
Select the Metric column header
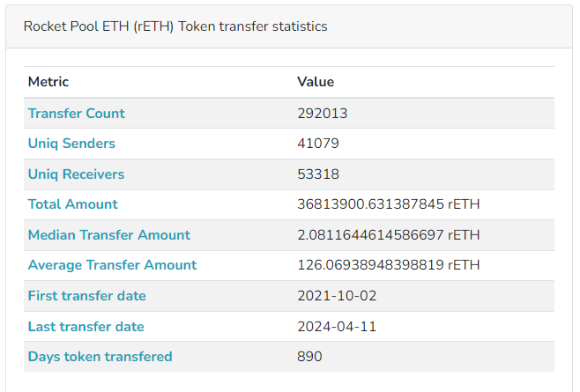click(48, 82)
